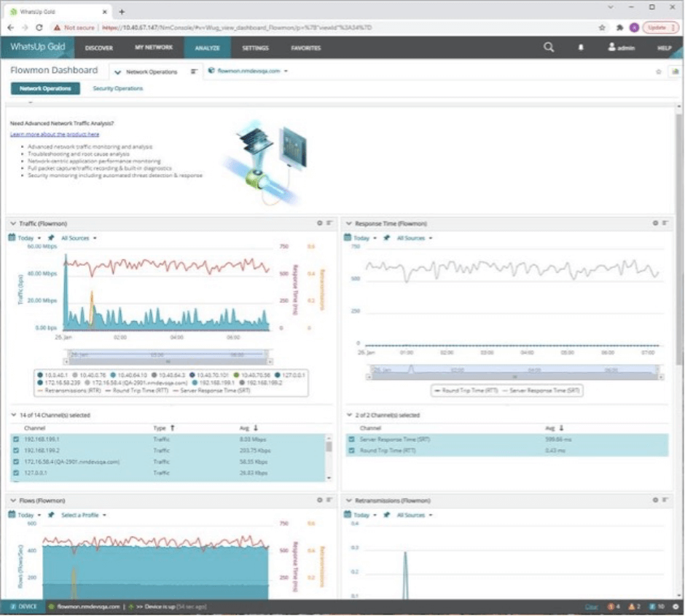The width and height of the screenshot is (685, 616).
Task: Open Traffic (Flowmon) gear settings
Action: pyautogui.click(x=320, y=223)
